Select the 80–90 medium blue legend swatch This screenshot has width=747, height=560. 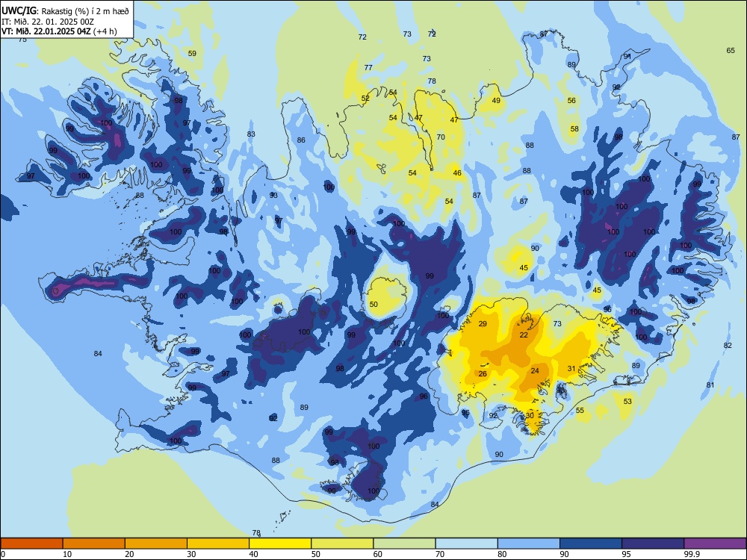(x=529, y=544)
